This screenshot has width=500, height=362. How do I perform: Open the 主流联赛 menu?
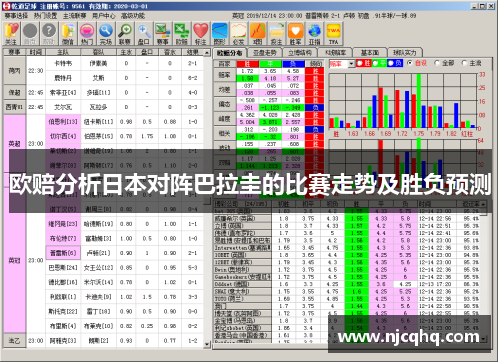coord(75,16)
